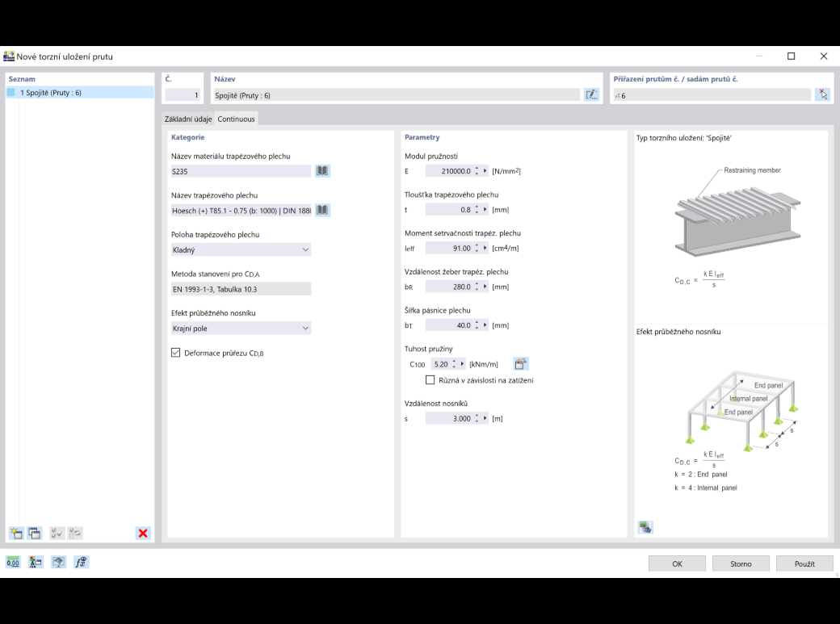
Task: Click the select members icon in Přiřazení prutům
Action: [823, 94]
